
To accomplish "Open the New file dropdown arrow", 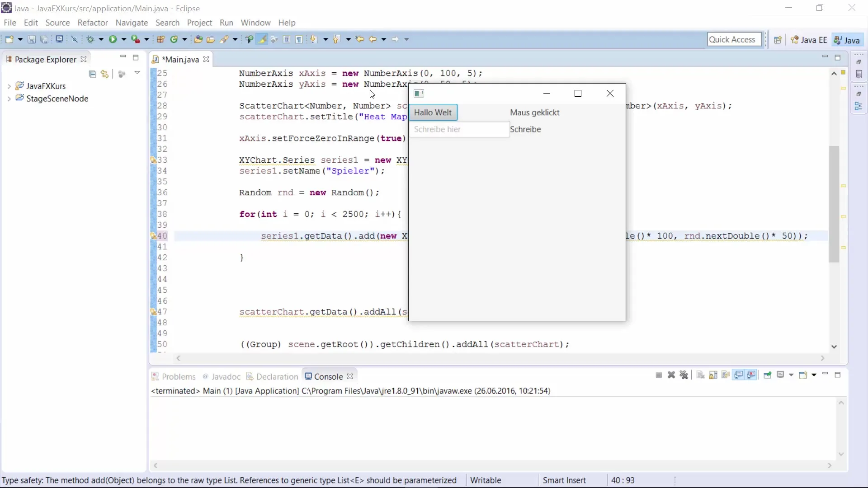I will coord(20,40).
